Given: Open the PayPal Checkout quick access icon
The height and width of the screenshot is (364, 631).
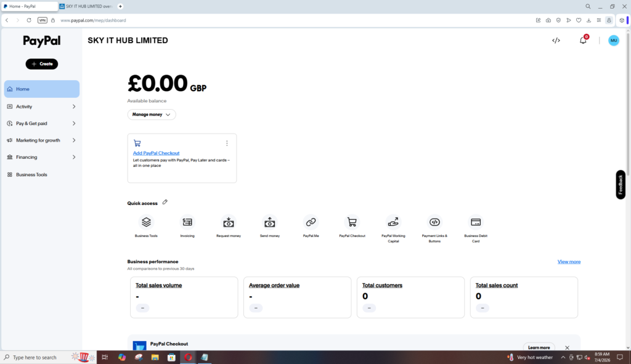Looking at the screenshot, I should pyautogui.click(x=352, y=222).
